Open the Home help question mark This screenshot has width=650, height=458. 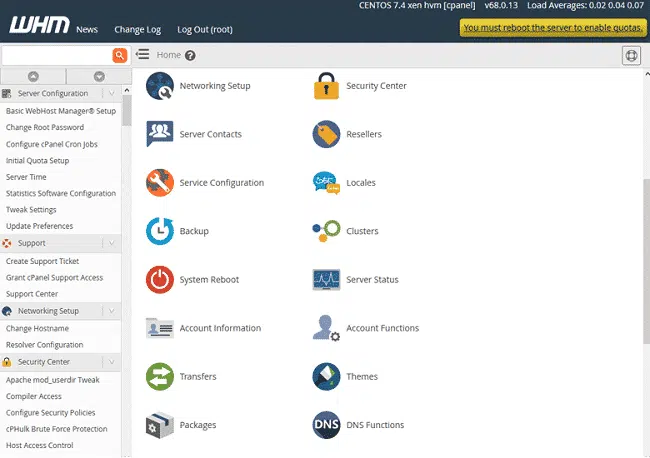point(190,55)
